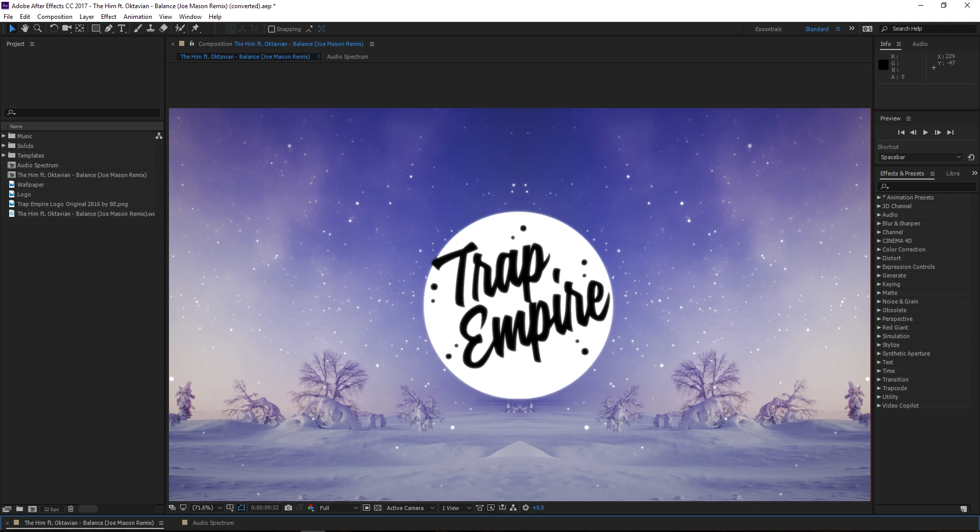Viewport: 980px width, 532px height.
Task: Open the Animation menu
Action: click(138, 16)
